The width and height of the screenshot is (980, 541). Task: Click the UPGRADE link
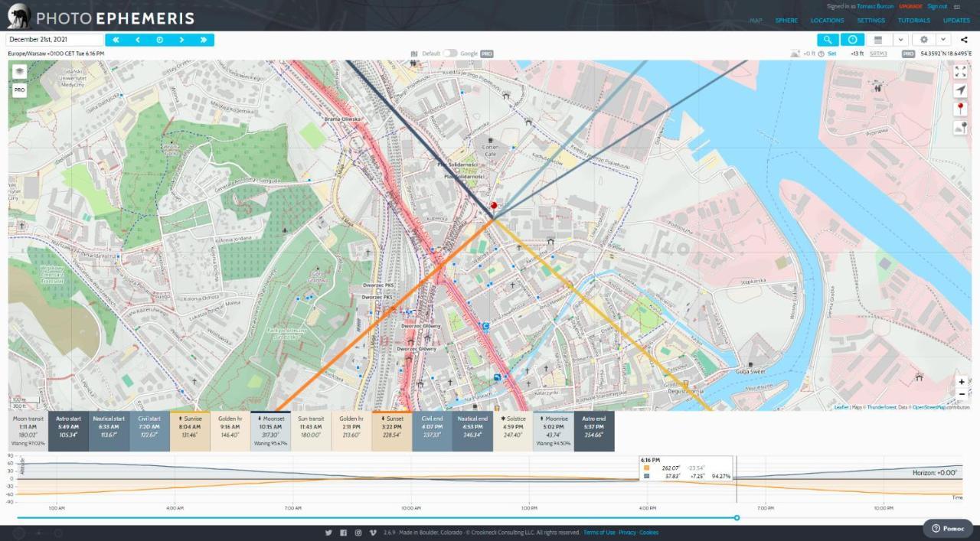tap(910, 7)
